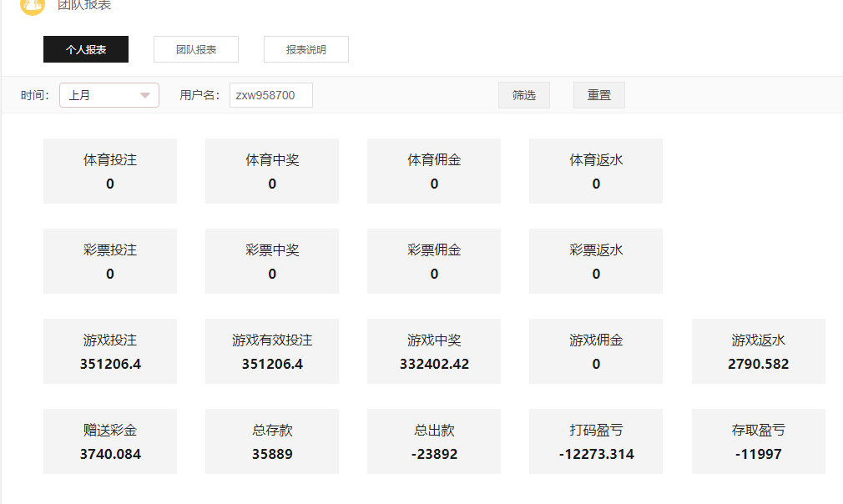Screen dimensions: 843x504
Task: Select the 游戏投注 card showing 351206.4
Action: [x=110, y=351]
